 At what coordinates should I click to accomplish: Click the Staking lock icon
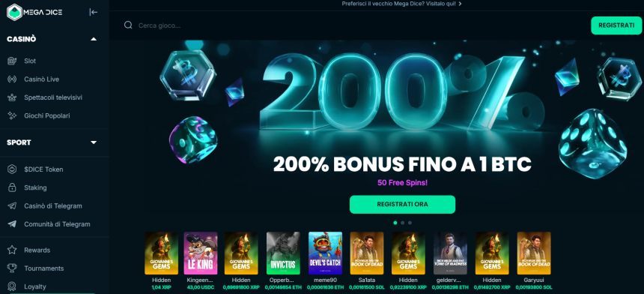12,187
